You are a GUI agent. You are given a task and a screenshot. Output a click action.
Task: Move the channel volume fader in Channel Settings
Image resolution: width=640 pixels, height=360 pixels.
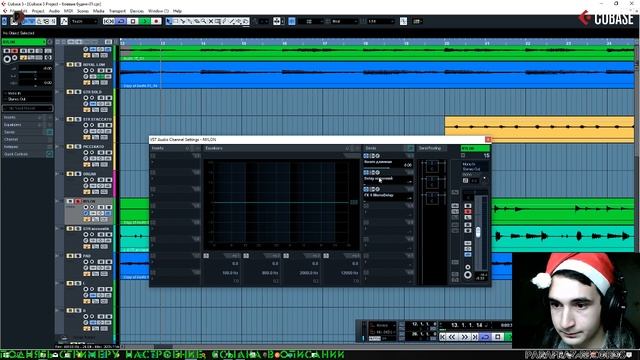[x=478, y=232]
